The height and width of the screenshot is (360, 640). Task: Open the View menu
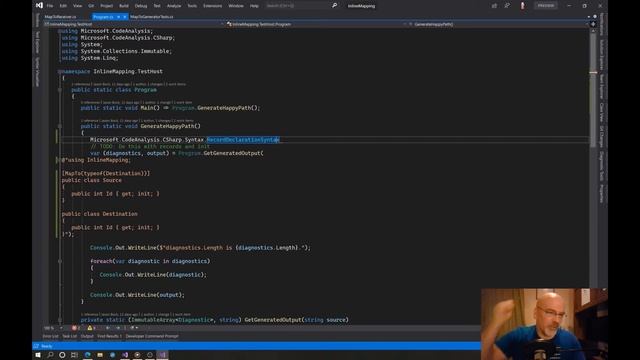pyautogui.click(x=77, y=6)
